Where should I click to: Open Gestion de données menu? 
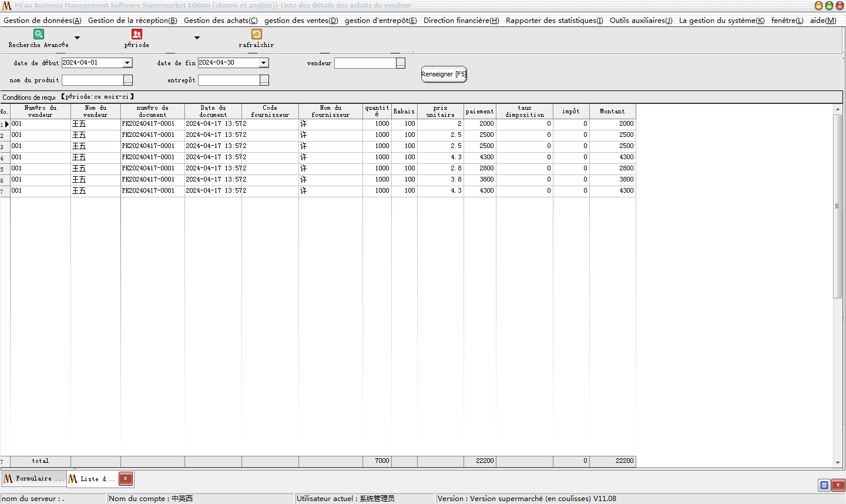point(42,20)
